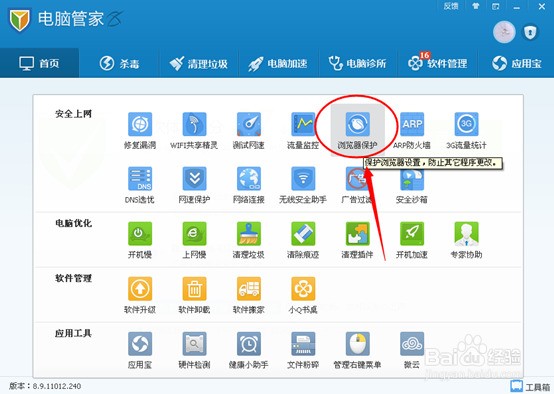Click the 反馈 feedback link
Viewport: 554px width, 394px height.
451,6
